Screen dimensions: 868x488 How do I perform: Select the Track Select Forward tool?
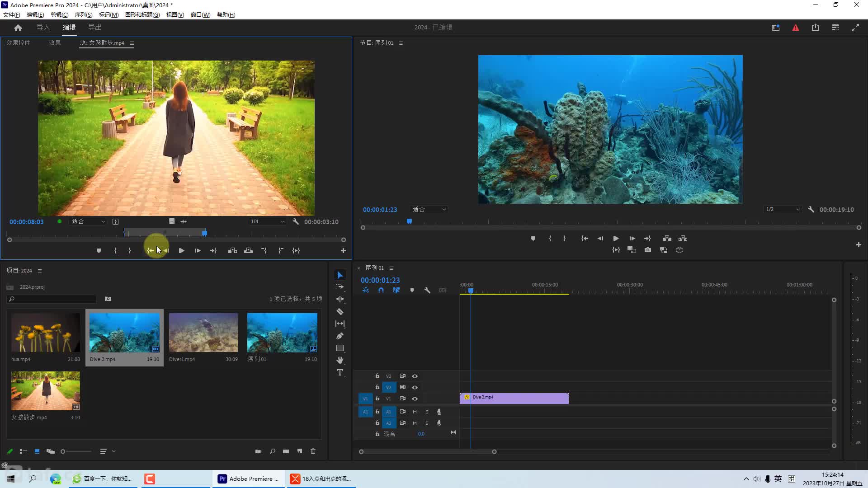[340, 287]
